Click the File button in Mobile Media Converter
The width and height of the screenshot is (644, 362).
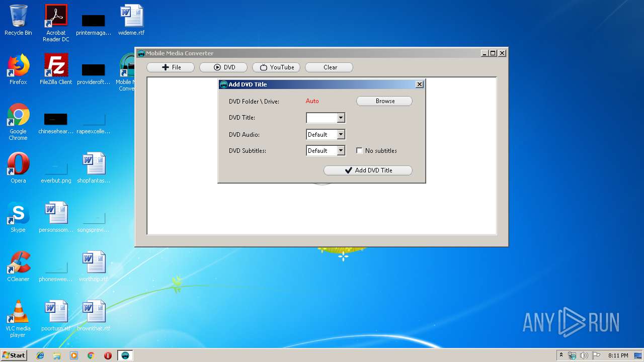(x=171, y=67)
